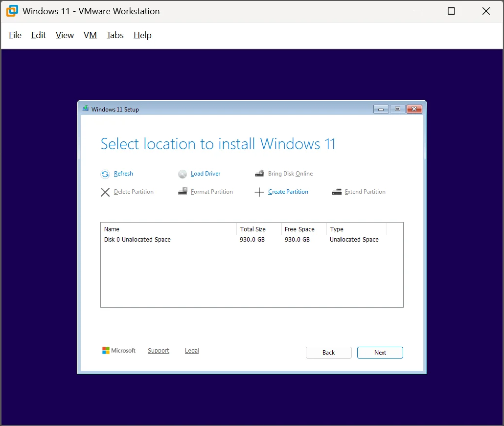The image size is (504, 426).
Task: Open the File menu
Action: point(15,35)
